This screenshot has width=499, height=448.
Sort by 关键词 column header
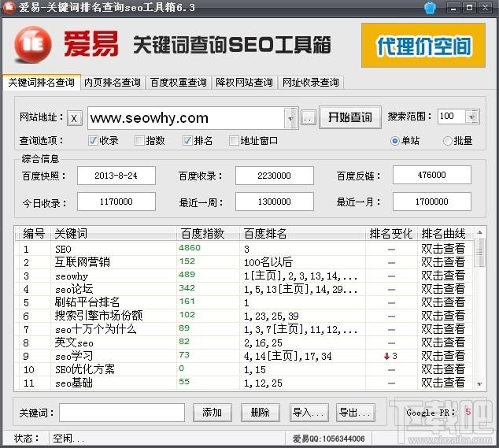(113, 233)
